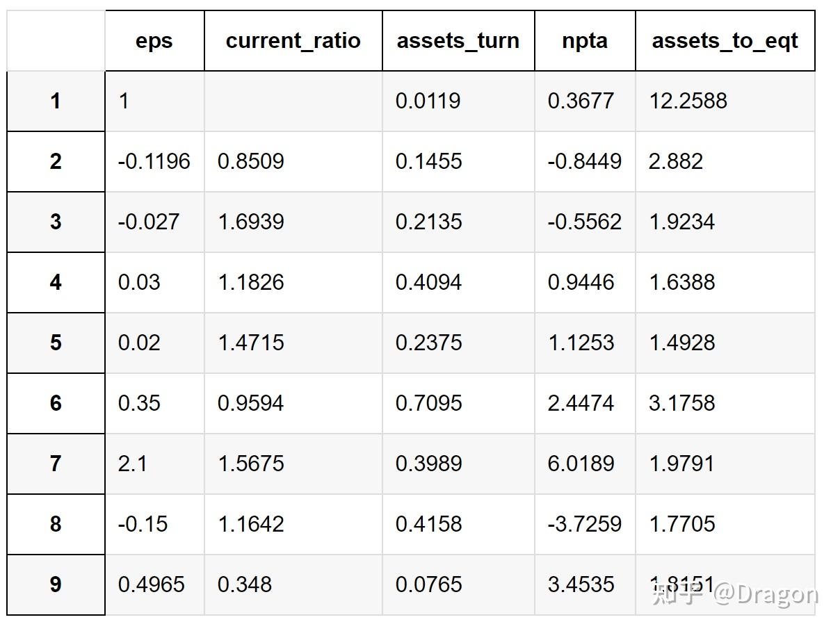Click the empty current_ratio cell in row 1
Viewport: 840px width, 631px height.
coord(293,101)
